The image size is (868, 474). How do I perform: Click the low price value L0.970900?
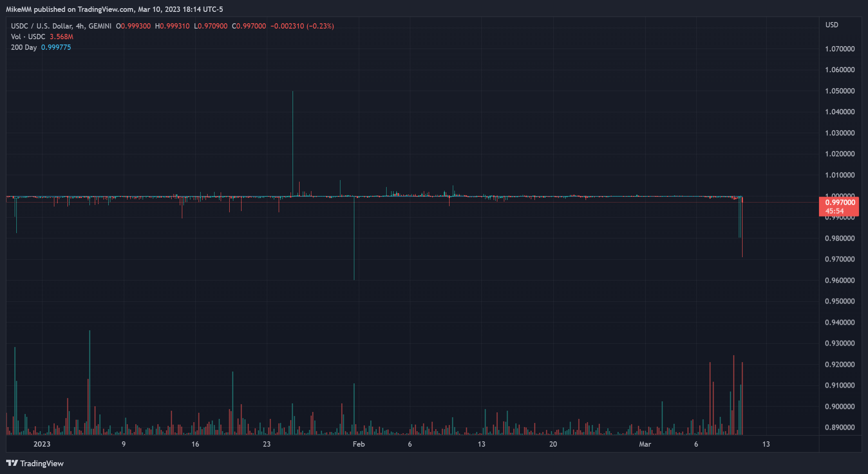coord(210,26)
